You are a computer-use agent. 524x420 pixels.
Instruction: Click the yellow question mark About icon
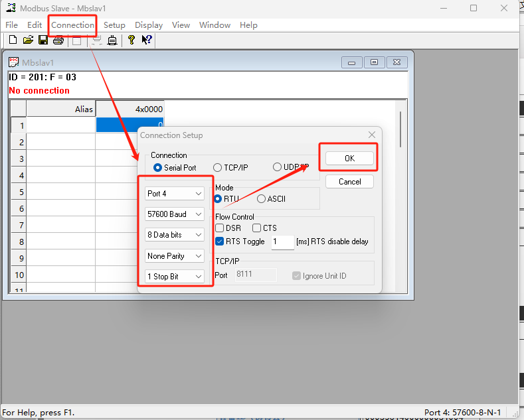coord(131,40)
